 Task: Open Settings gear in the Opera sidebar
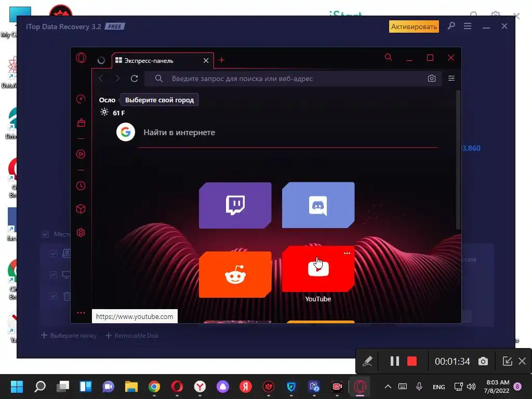tap(81, 233)
